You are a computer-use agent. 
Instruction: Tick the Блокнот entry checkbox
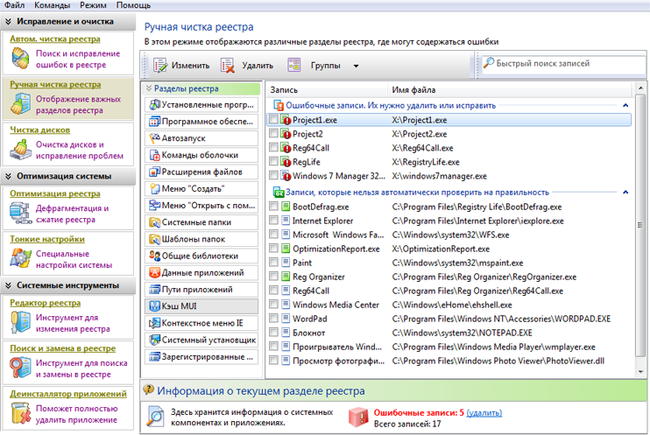pyautogui.click(x=273, y=332)
